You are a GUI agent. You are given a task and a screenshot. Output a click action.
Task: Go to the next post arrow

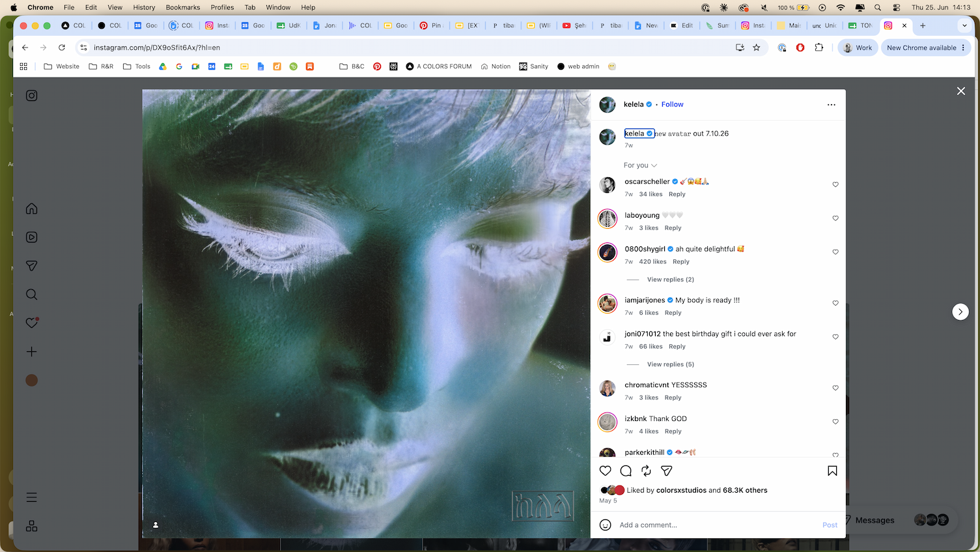960,312
